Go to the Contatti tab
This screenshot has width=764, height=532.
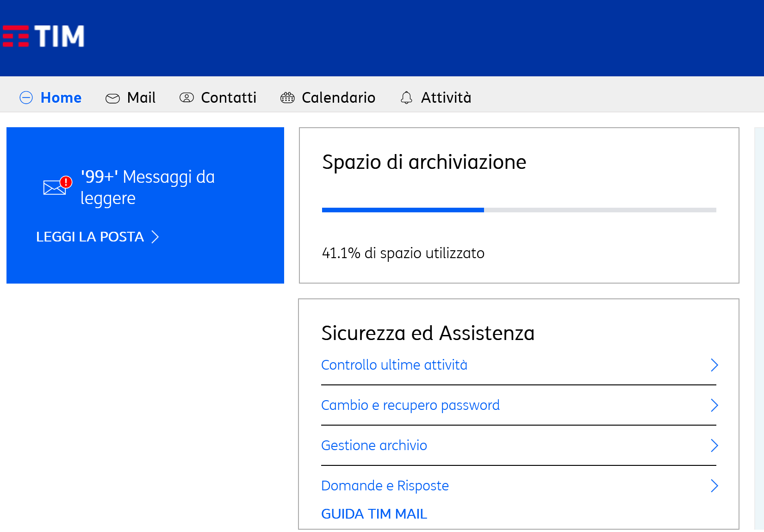pyautogui.click(x=229, y=98)
